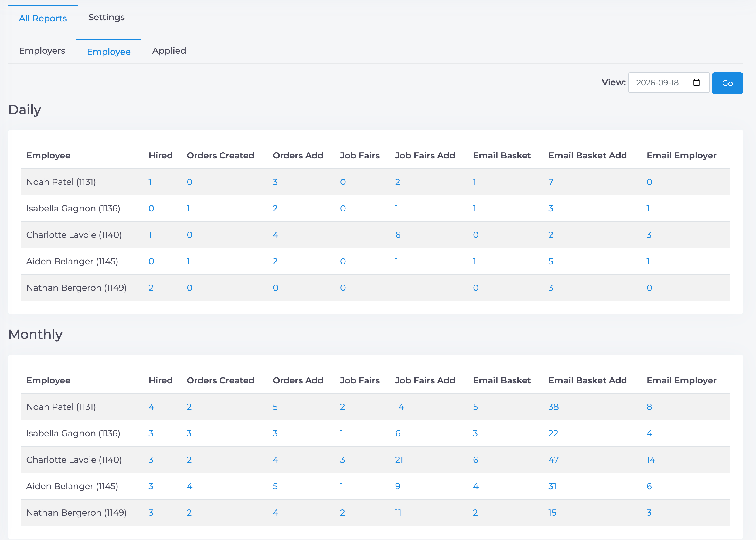Screen dimensions: 756x540
Task: Click the Monthly section heading
Action: coord(36,334)
